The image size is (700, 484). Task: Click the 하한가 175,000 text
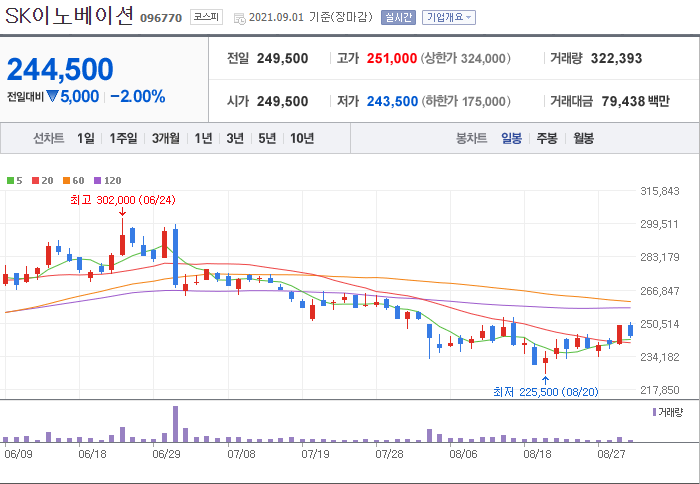tap(465, 101)
